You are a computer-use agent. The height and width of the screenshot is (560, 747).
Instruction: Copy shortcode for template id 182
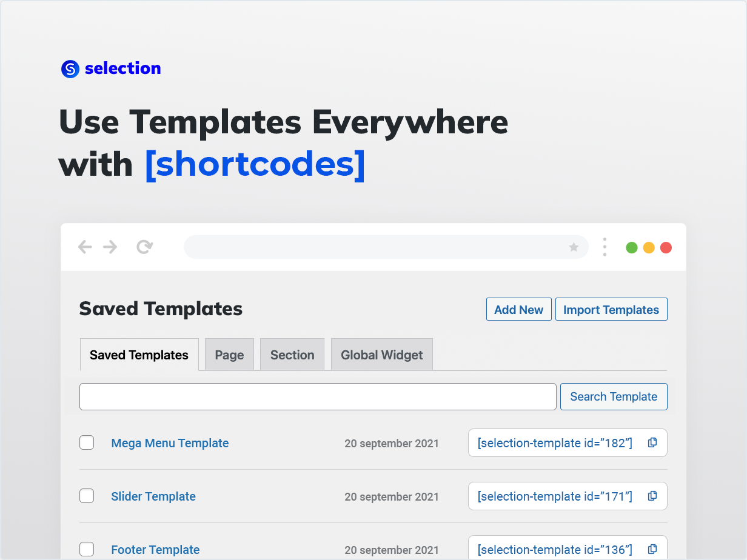click(x=652, y=443)
